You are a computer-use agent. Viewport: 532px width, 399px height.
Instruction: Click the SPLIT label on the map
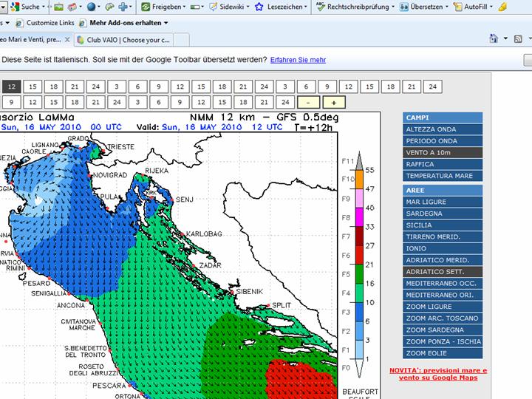[x=282, y=305]
